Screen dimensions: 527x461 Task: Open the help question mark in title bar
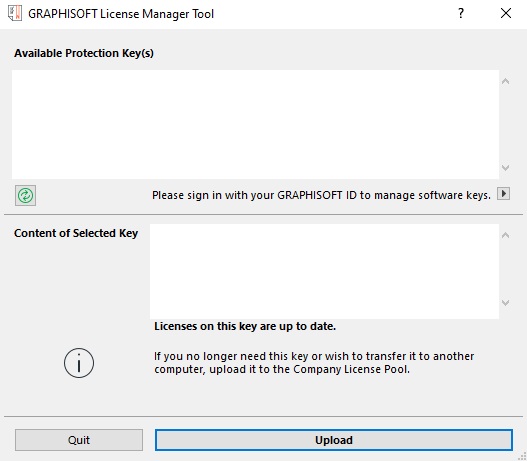coord(461,13)
